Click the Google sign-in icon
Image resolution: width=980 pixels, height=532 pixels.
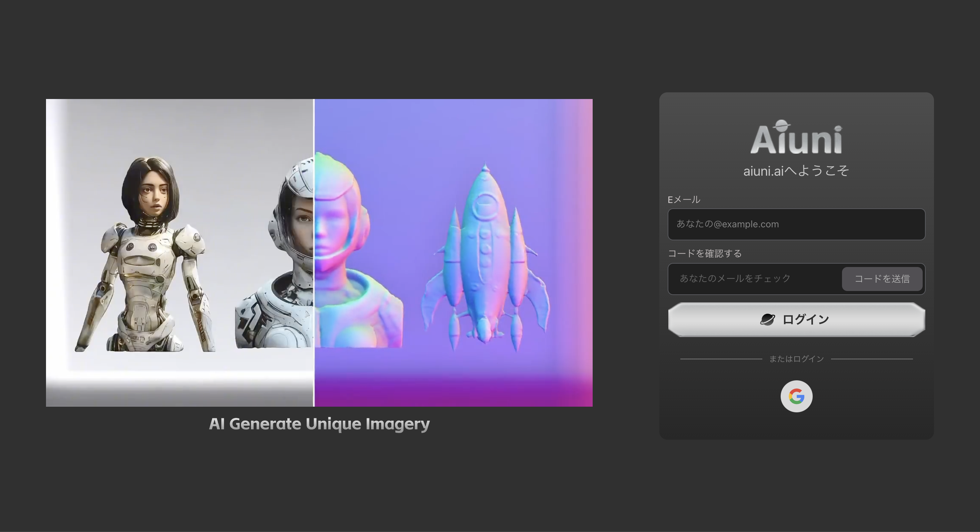tap(796, 396)
